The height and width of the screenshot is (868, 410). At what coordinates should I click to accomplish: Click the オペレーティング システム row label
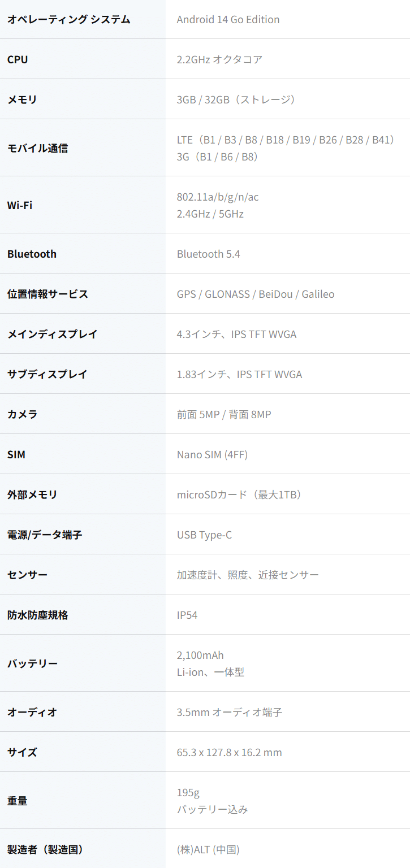[x=68, y=20]
